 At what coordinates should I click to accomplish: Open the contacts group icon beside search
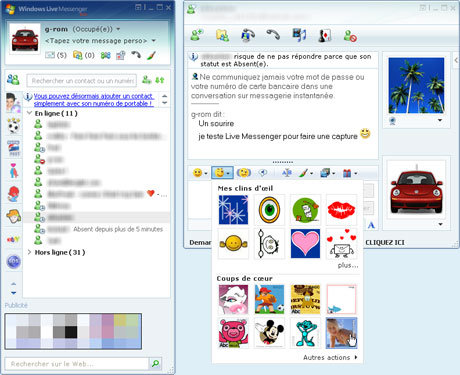pos(13,80)
